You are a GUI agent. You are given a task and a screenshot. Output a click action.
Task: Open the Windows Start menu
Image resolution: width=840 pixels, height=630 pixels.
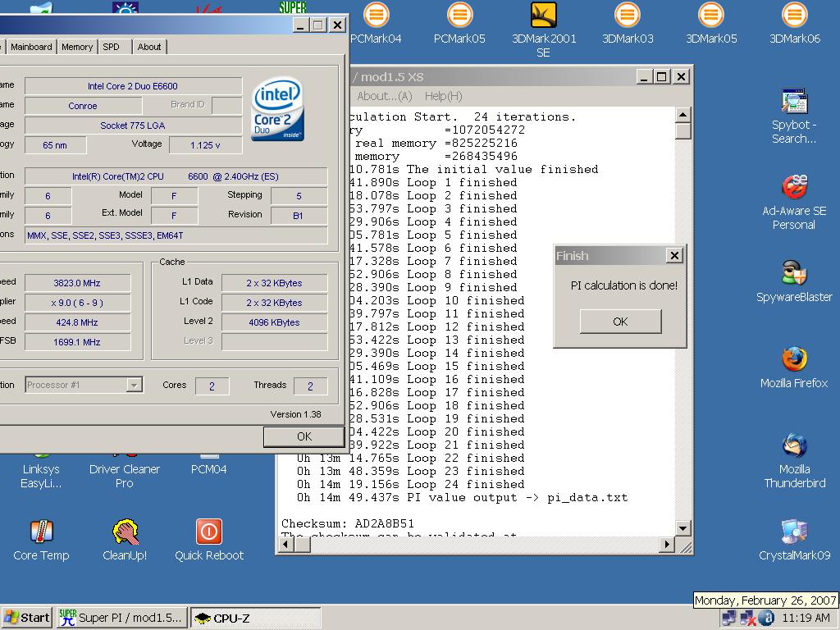tap(27, 618)
